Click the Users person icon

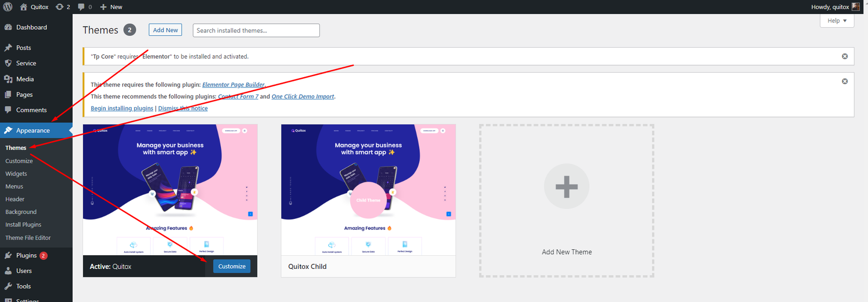[x=8, y=271]
